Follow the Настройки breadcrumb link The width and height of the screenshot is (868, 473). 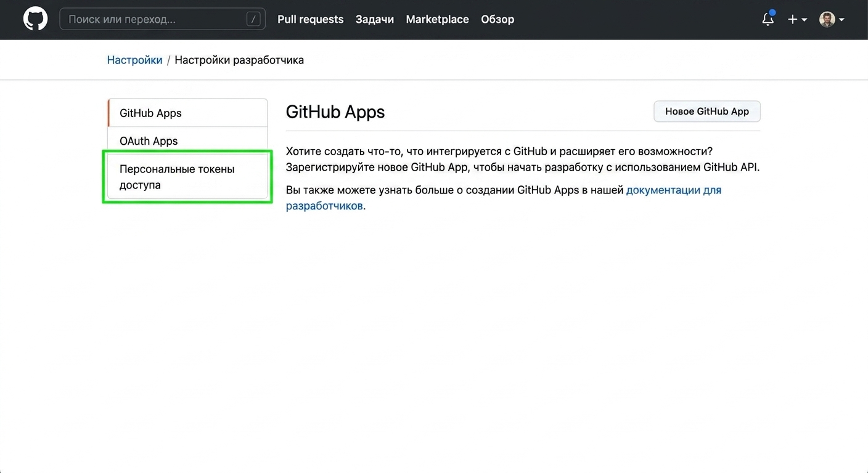(134, 60)
